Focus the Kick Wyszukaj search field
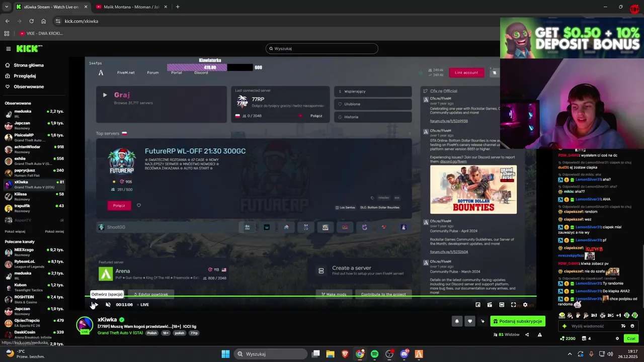The width and height of the screenshot is (644, 362). (322, 49)
